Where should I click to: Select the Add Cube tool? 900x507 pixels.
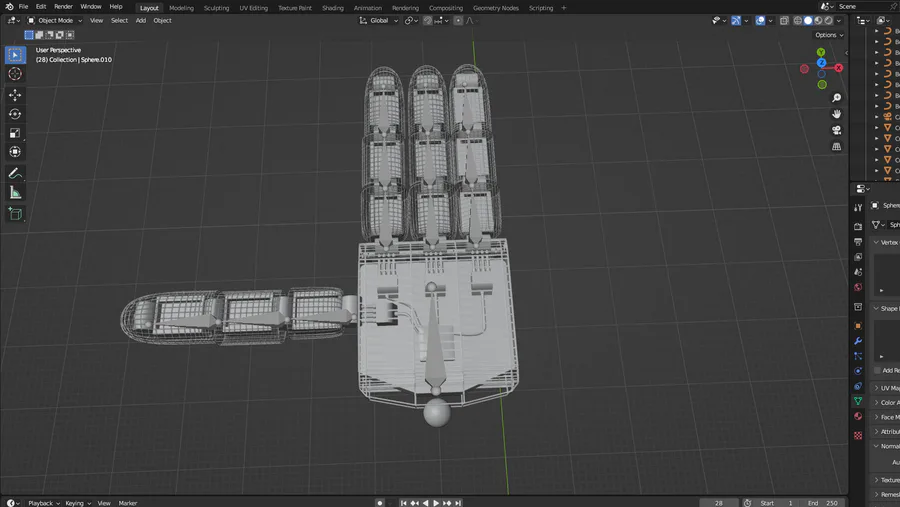click(15, 214)
